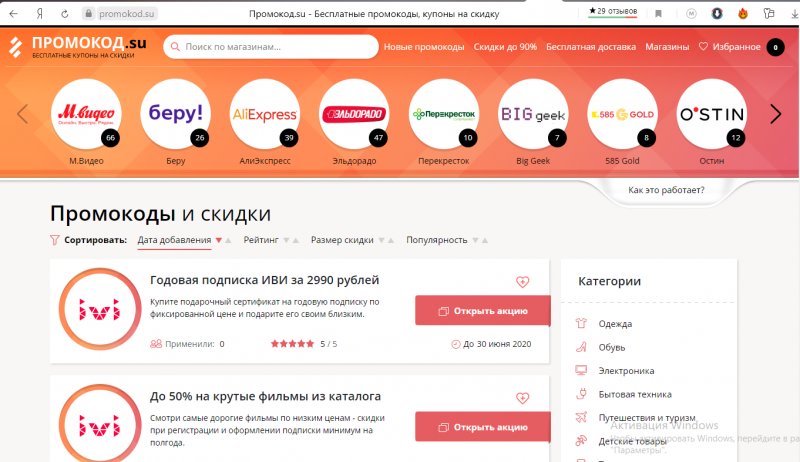
Task: Click Открыть акцию for Годовая подписка ИВИ
Action: point(483,311)
